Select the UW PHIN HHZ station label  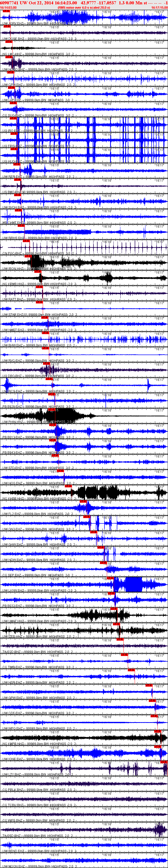tap(39, 422)
